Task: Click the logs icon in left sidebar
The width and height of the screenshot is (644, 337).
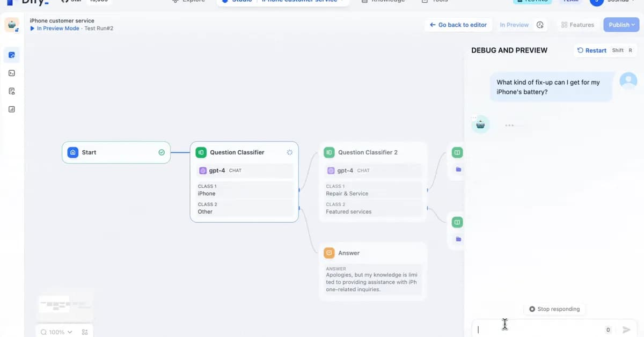Action: point(11,90)
